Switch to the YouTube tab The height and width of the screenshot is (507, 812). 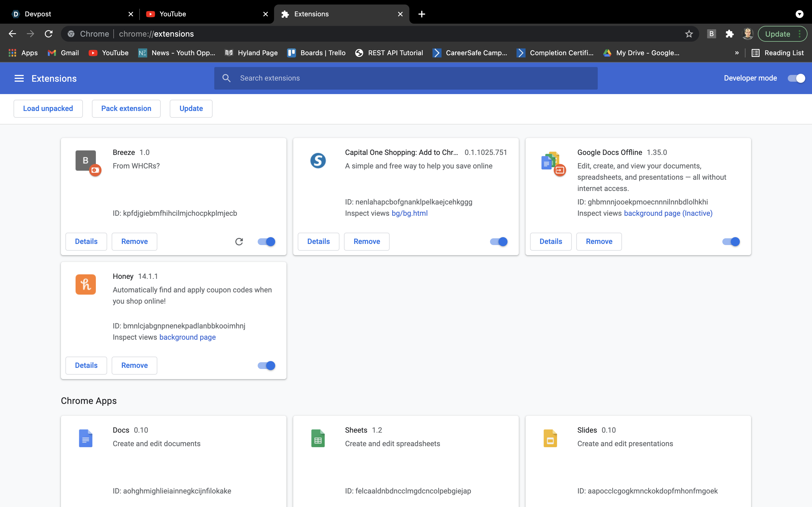click(x=201, y=14)
